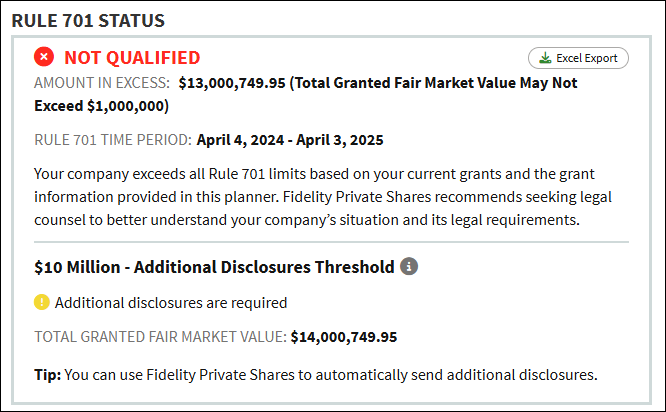
Task: Click the green download icon in Excel Export
Action: [545, 58]
